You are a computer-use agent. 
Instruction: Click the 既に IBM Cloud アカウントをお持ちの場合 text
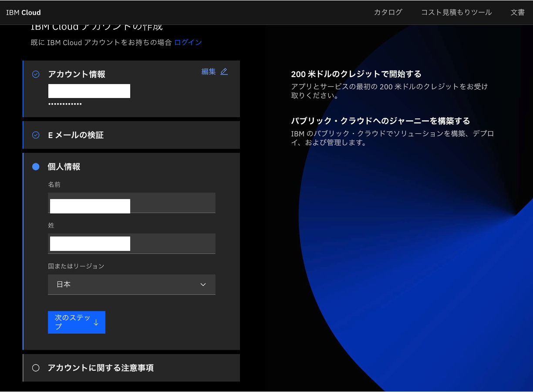pyautogui.click(x=101, y=42)
